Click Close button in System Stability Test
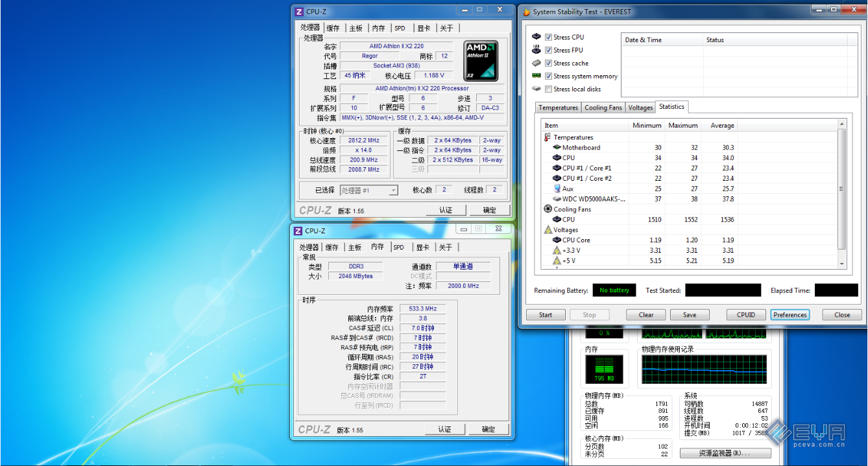The image size is (868, 466). coord(842,315)
